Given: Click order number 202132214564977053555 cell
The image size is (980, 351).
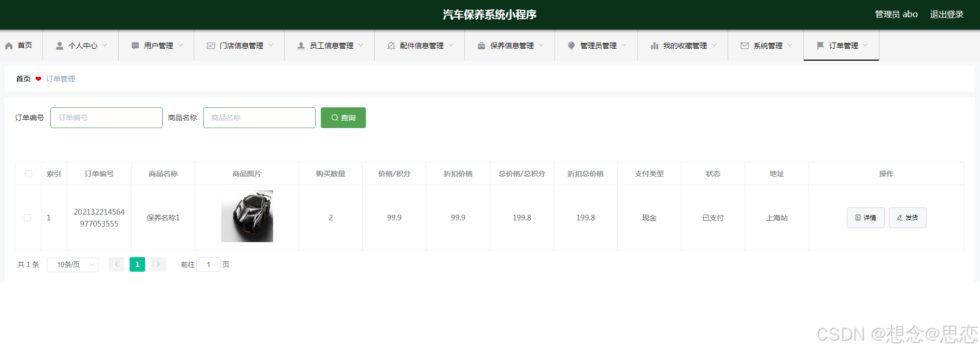Looking at the screenshot, I should pos(99,218).
